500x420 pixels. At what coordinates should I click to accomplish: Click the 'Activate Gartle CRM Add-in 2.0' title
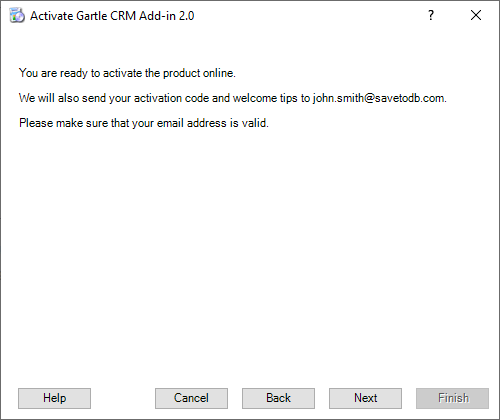coord(112,16)
